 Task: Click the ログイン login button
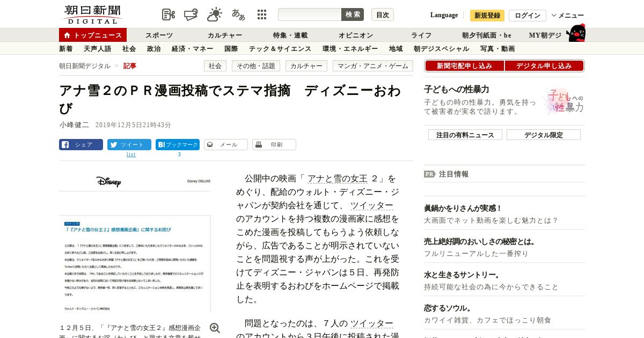pyautogui.click(x=528, y=15)
